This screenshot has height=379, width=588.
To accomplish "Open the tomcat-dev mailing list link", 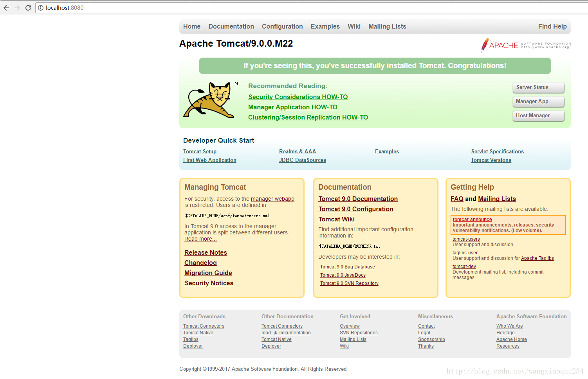I will pyautogui.click(x=464, y=267).
